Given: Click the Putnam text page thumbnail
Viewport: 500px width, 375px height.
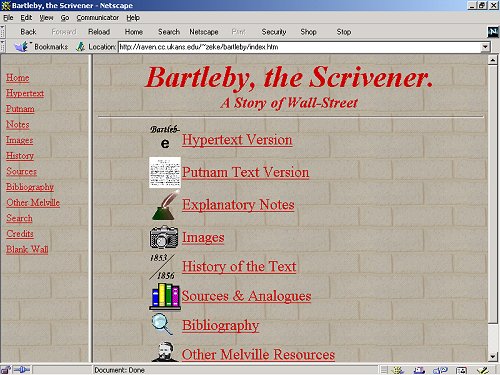Looking at the screenshot, I should pos(165,172).
